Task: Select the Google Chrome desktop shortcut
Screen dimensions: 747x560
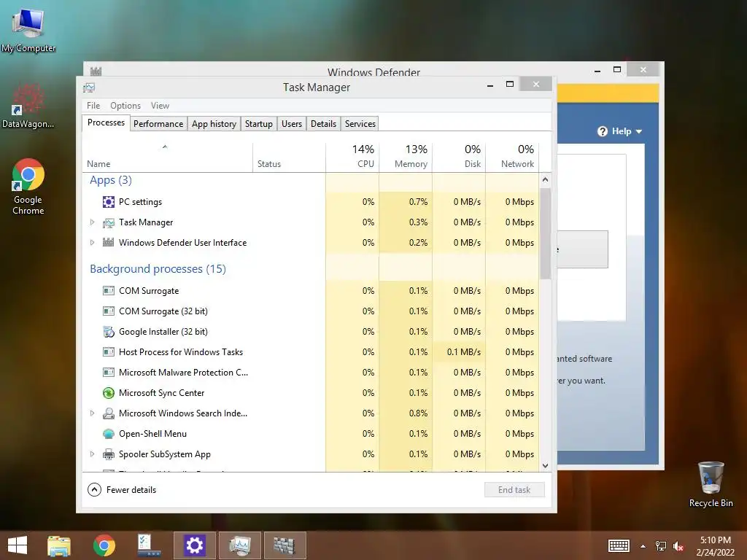Action: (x=28, y=187)
